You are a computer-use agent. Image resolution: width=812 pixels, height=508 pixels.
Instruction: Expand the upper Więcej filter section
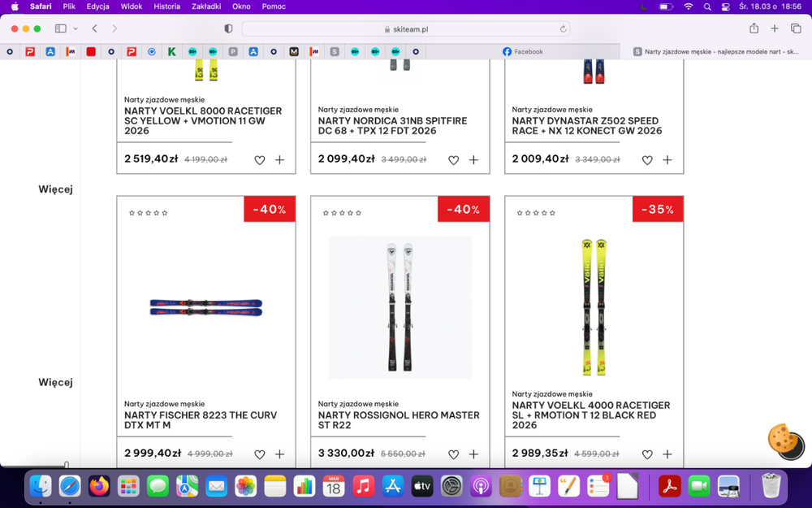click(x=55, y=189)
